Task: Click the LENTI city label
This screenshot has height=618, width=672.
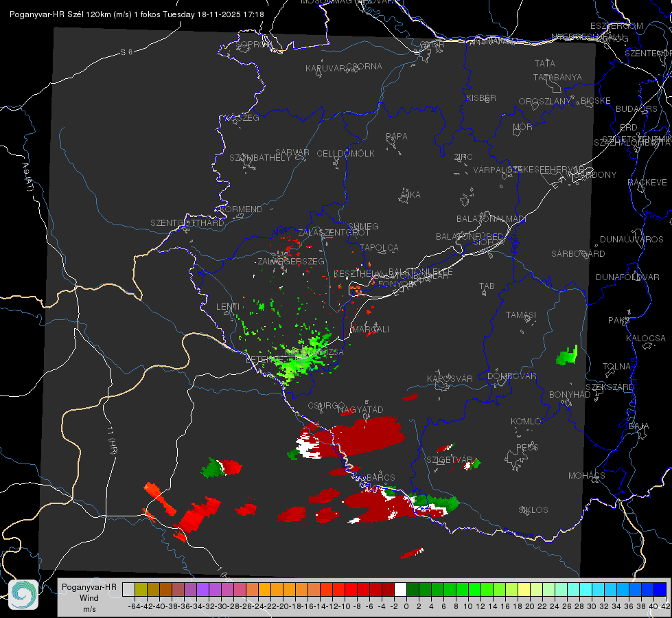Action: point(228,307)
